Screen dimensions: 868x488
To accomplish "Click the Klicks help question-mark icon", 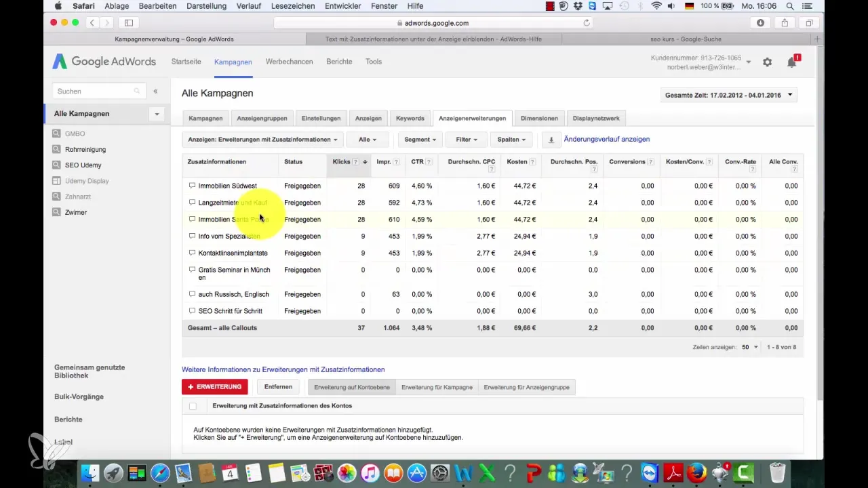I will pyautogui.click(x=356, y=162).
